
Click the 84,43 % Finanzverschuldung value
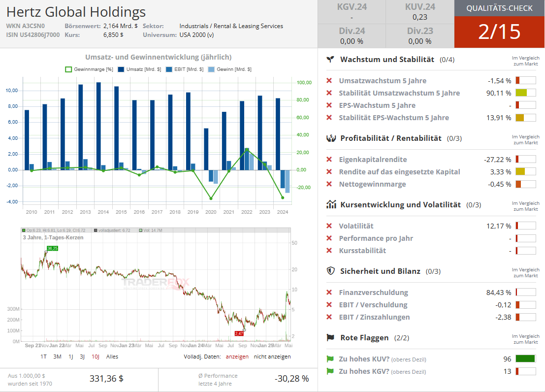[499, 293]
